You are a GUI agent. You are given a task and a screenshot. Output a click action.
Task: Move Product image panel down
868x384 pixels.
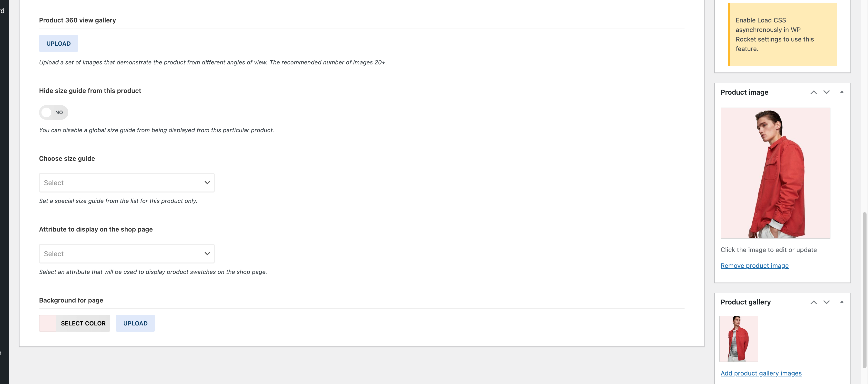click(x=826, y=92)
